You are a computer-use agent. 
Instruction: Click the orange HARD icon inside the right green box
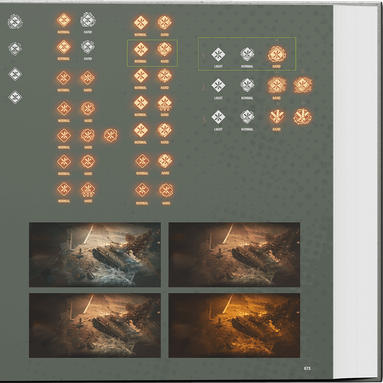(x=277, y=55)
